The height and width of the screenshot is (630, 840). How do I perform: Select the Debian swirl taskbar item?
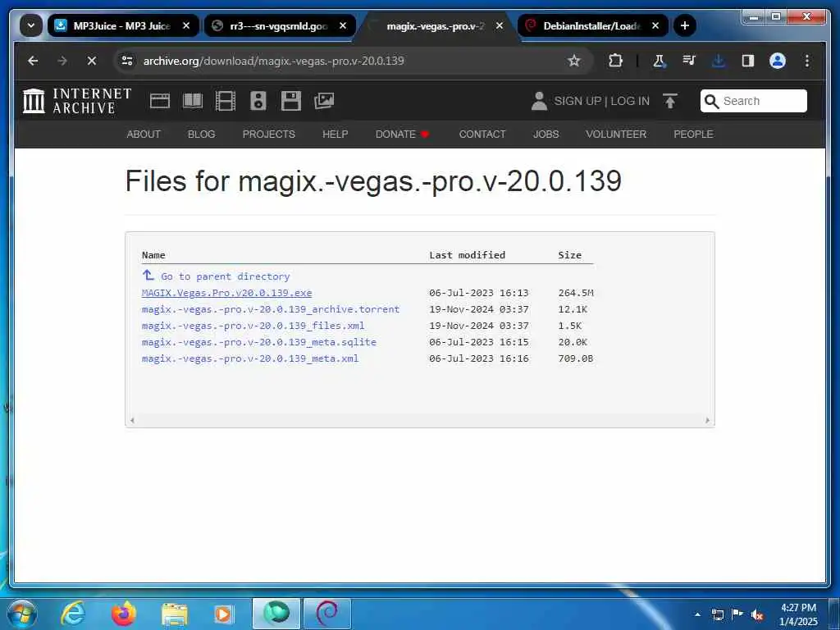coord(327,614)
